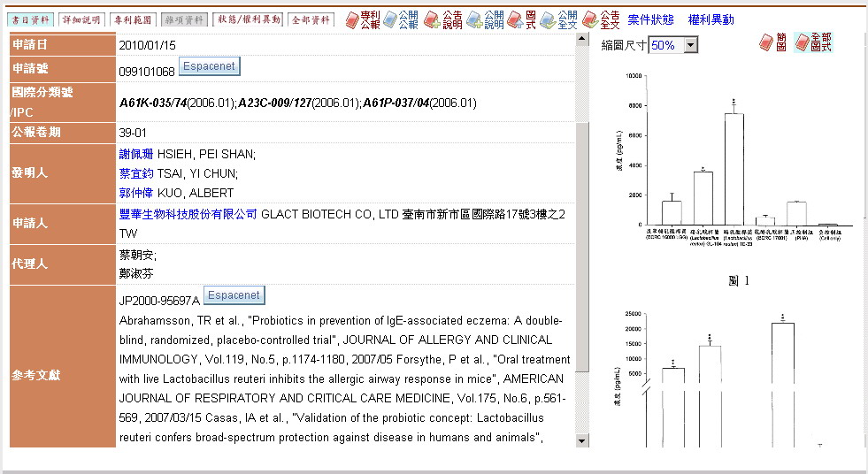868x474 pixels.
Task: Open the 公告全文 full text icon
Action: pyautogui.click(x=601, y=19)
